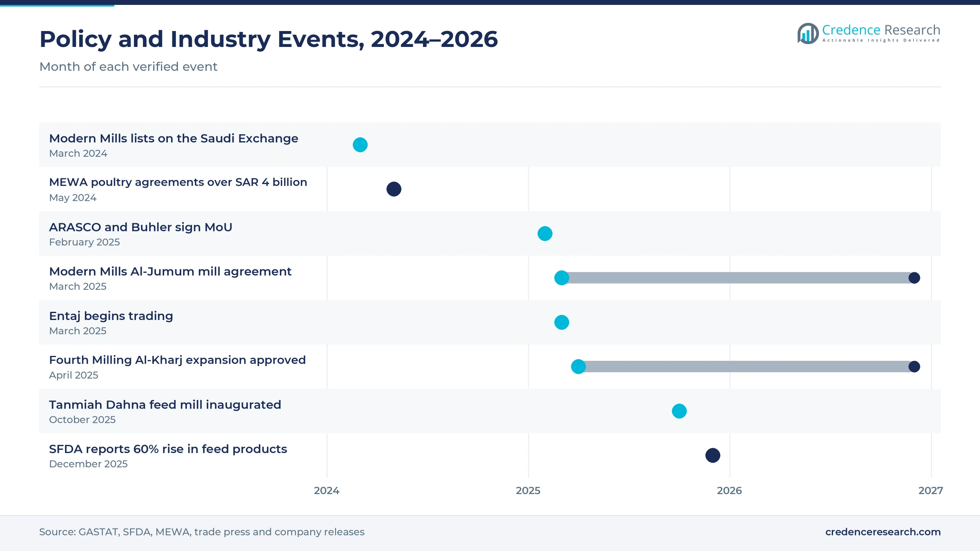Open the credenceresearch.com link in footer
This screenshot has height=551, width=980.
pyautogui.click(x=883, y=532)
